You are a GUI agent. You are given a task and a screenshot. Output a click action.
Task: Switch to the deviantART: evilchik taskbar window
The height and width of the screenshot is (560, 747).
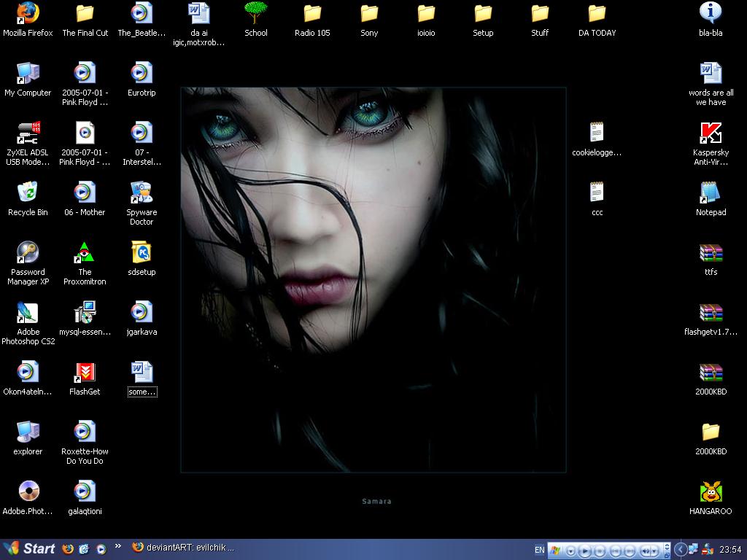click(x=183, y=548)
